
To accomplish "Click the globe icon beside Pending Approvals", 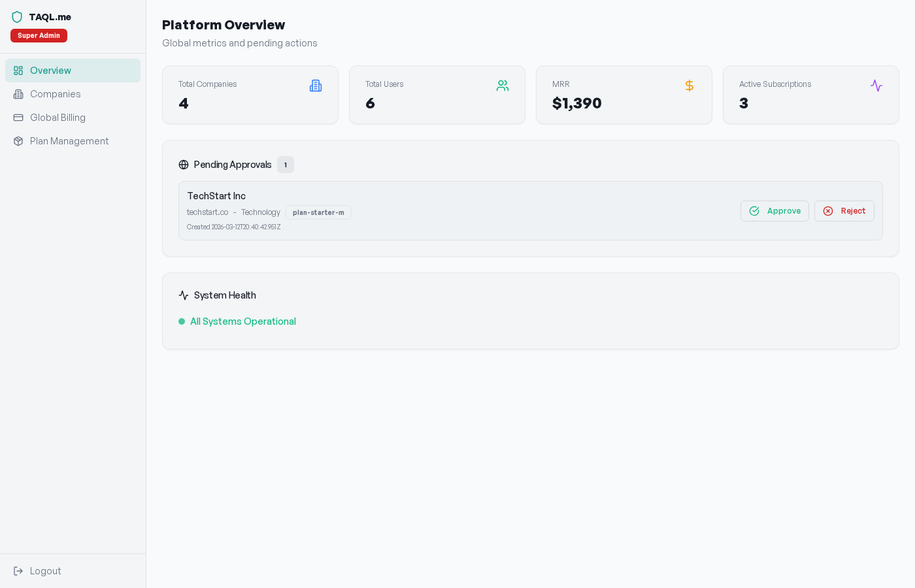I will click(183, 165).
